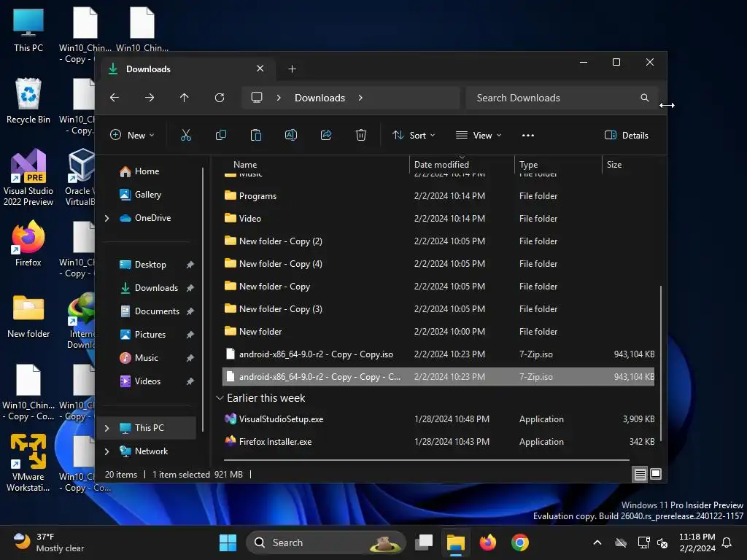Switch to details list view icon
Screen dimensions: 747x560
click(640, 474)
